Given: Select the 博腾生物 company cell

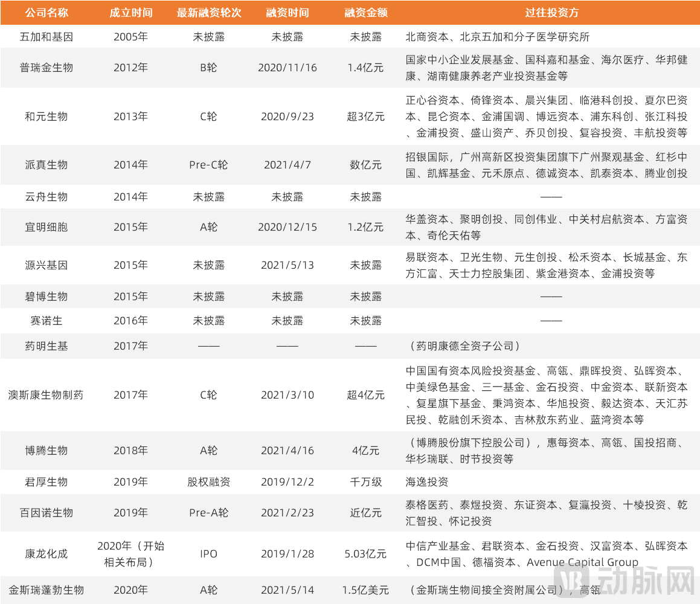Looking at the screenshot, I should click(x=47, y=451).
